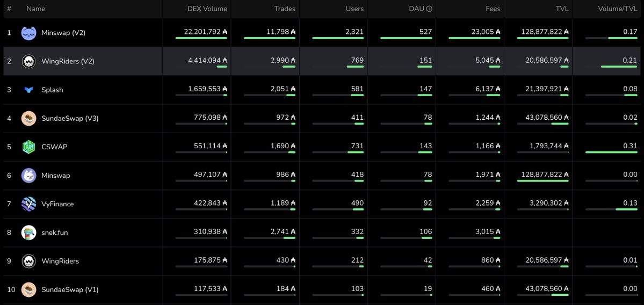Click the VyFinance logo icon
Viewport: 644px width, 305px height.
[x=29, y=204]
